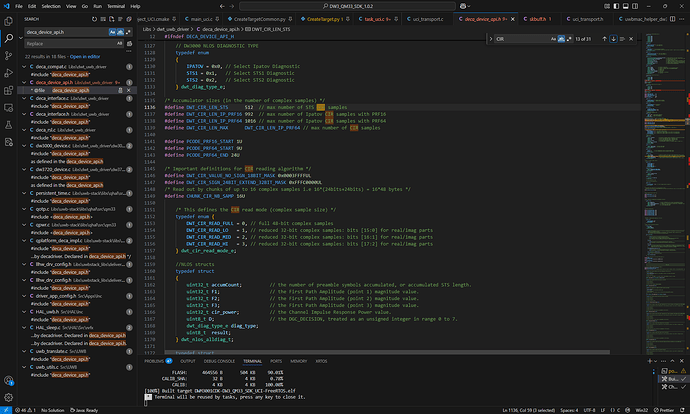Screen dimensions: 690x414
Task: Collapse the uwb_translate.c result group
Action: [24, 352]
